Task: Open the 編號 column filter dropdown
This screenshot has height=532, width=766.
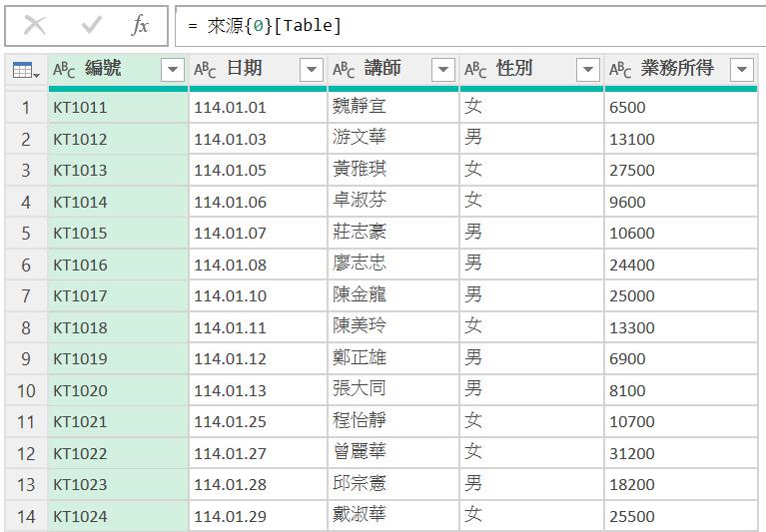Action: pyautogui.click(x=173, y=69)
